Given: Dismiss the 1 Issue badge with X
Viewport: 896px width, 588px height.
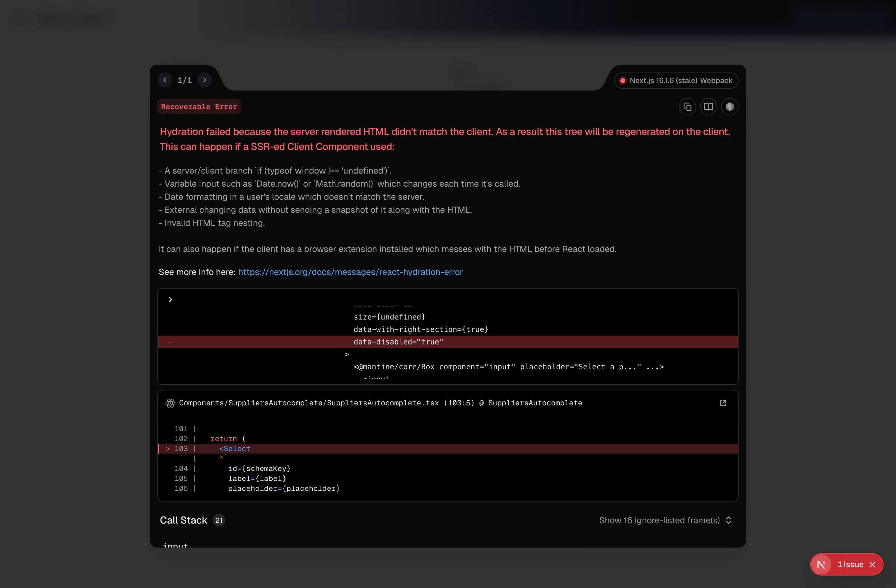Looking at the screenshot, I should point(872,564).
